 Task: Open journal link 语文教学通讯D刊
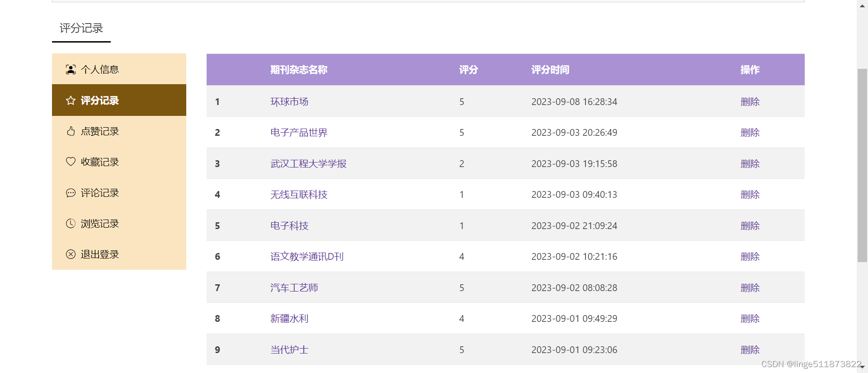click(307, 257)
